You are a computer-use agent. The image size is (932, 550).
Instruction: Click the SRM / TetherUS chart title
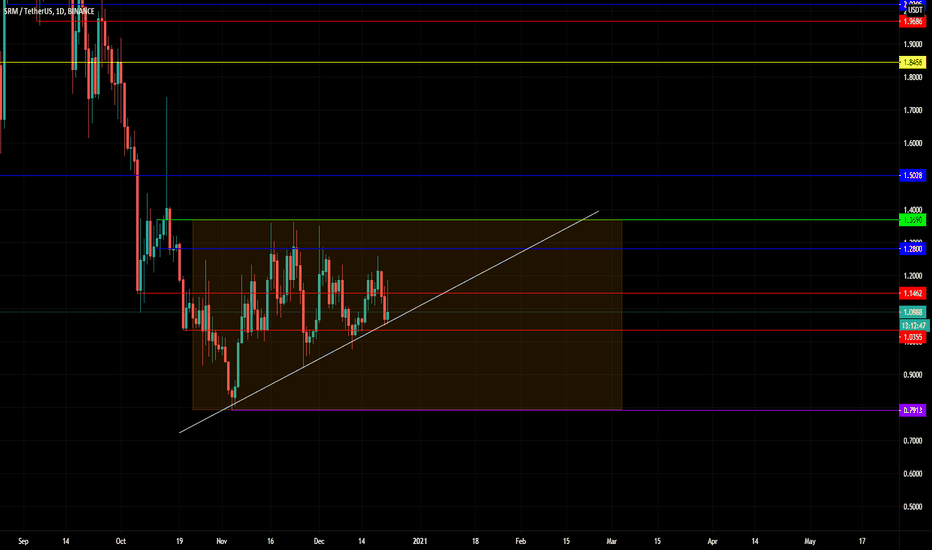[x=49, y=11]
